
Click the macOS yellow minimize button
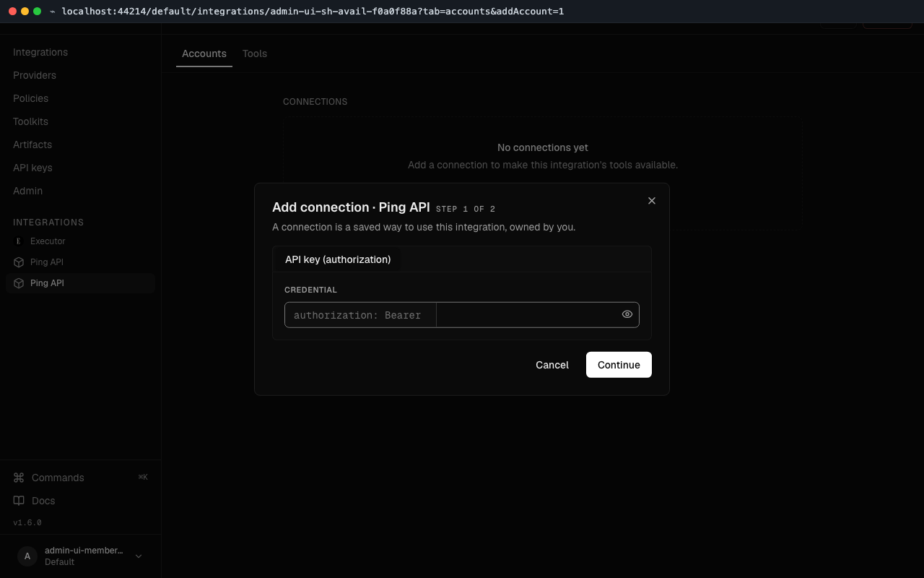point(25,12)
